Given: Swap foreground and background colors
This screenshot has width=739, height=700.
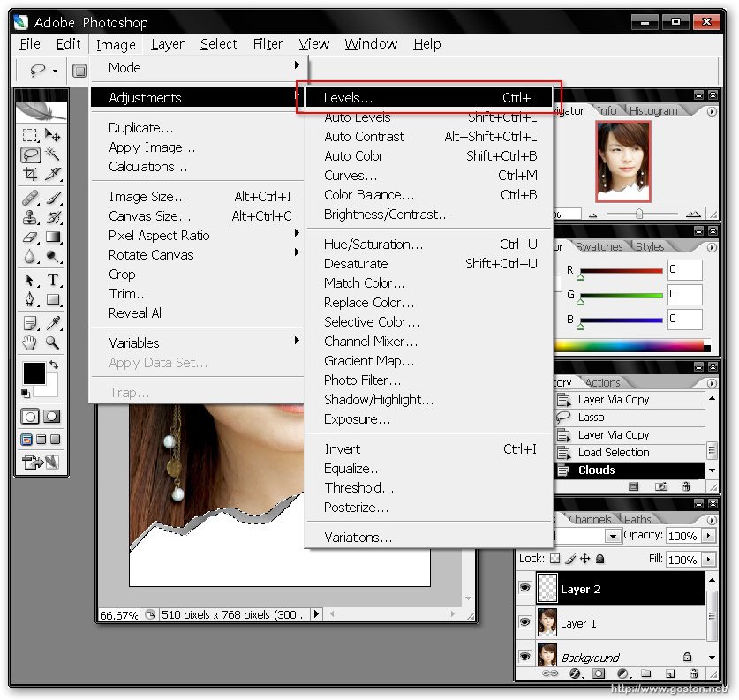Looking at the screenshot, I should tap(54, 364).
